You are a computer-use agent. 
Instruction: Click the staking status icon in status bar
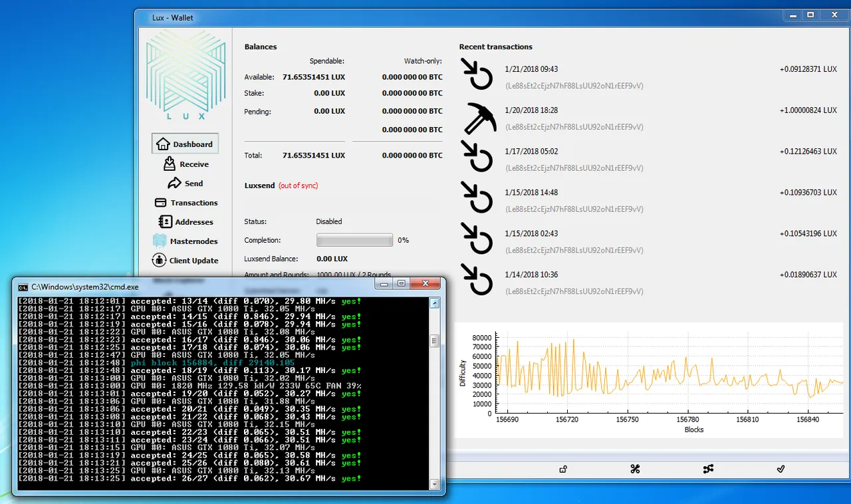pyautogui.click(x=635, y=469)
